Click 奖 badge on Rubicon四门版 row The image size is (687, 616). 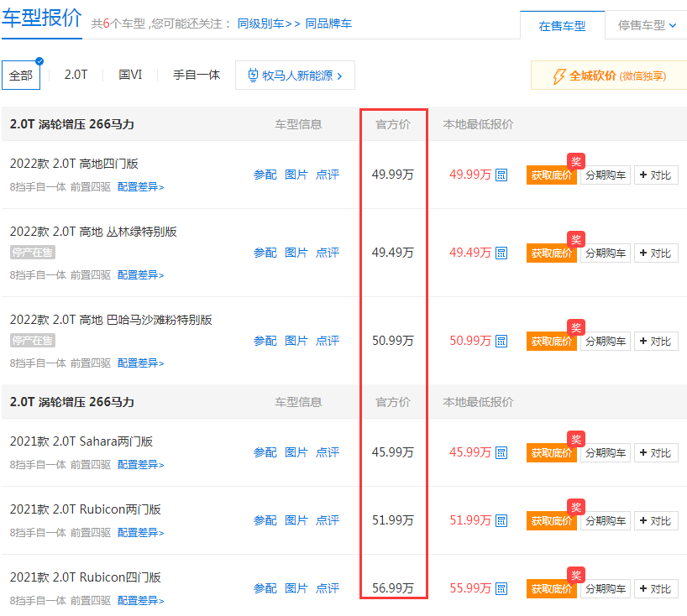pos(576,575)
